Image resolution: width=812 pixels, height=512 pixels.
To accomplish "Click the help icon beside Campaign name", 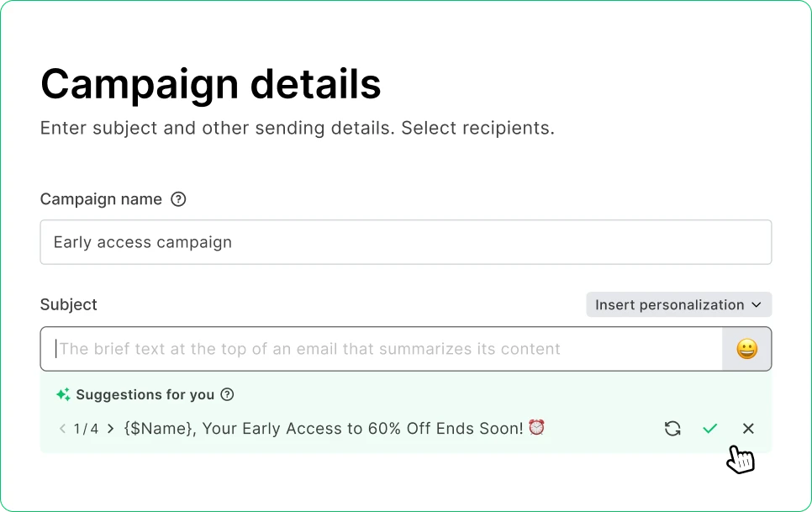I will [x=178, y=200].
